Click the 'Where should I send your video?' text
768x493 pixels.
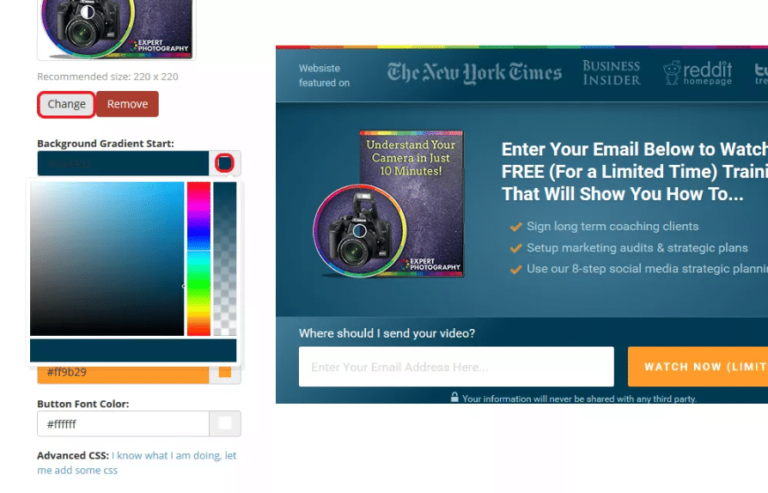387,333
